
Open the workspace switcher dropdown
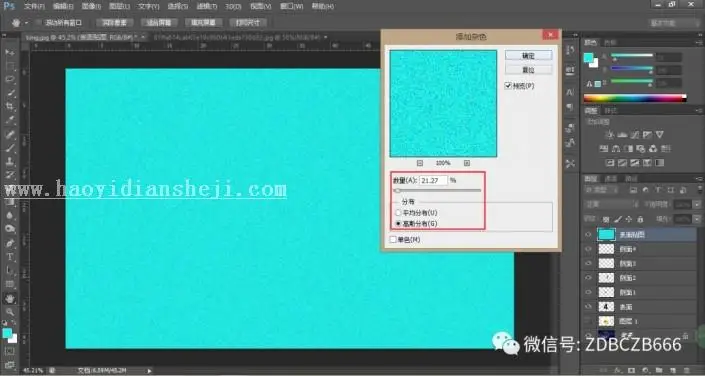pyautogui.click(x=675, y=22)
